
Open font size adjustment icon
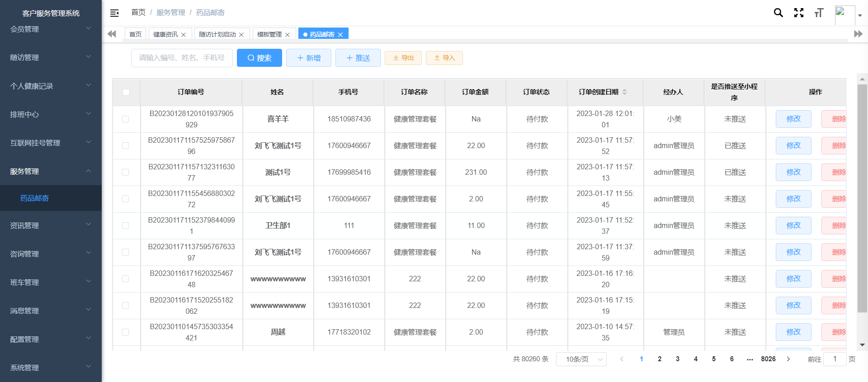point(819,13)
